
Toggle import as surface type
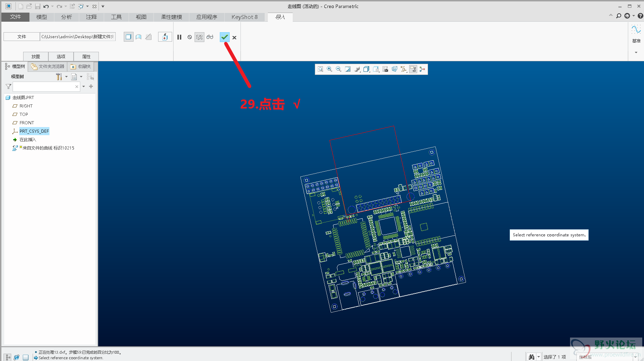(x=138, y=37)
